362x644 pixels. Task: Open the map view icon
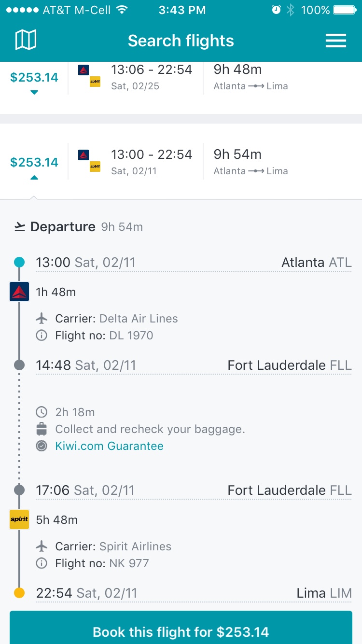click(x=26, y=40)
